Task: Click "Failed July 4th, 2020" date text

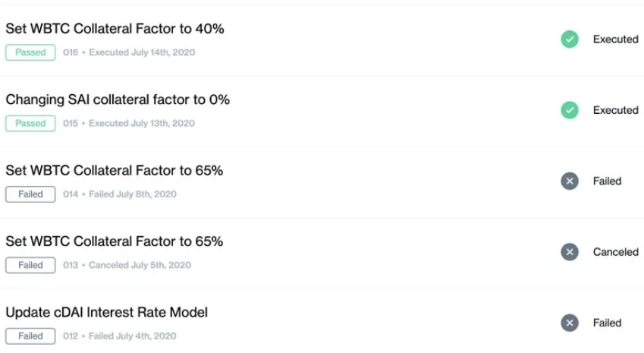Action: point(133,336)
